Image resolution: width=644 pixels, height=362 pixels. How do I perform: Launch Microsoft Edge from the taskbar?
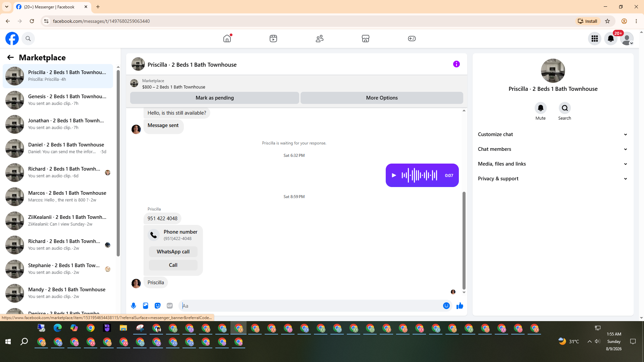click(58, 328)
